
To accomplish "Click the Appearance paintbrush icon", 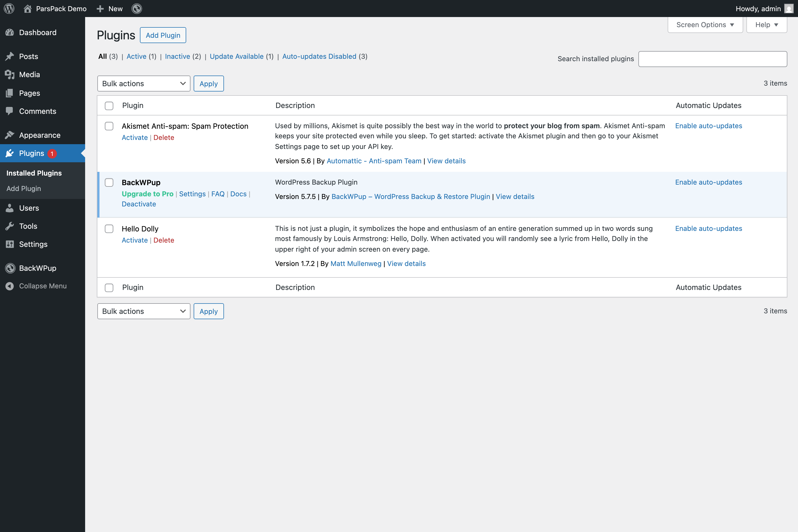I will pyautogui.click(x=10, y=135).
